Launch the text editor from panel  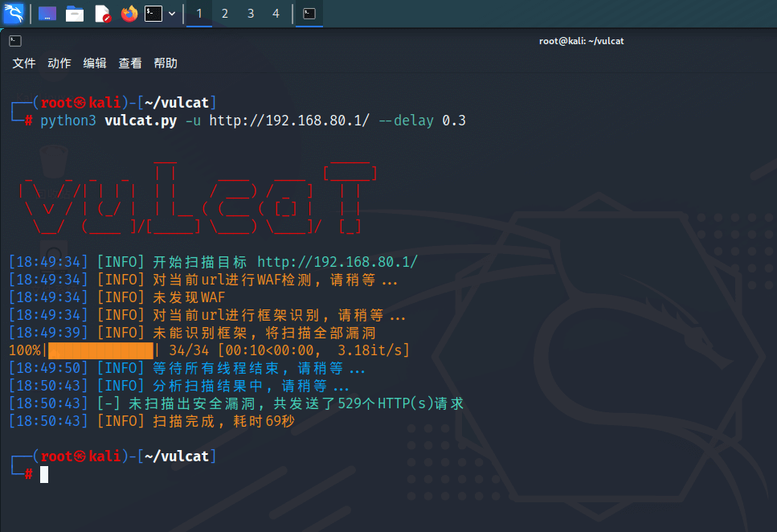click(102, 14)
